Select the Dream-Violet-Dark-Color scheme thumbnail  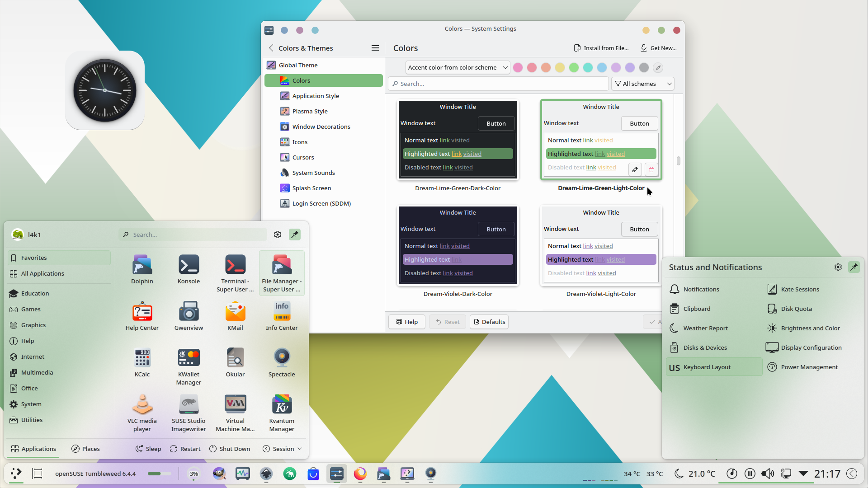pyautogui.click(x=458, y=246)
